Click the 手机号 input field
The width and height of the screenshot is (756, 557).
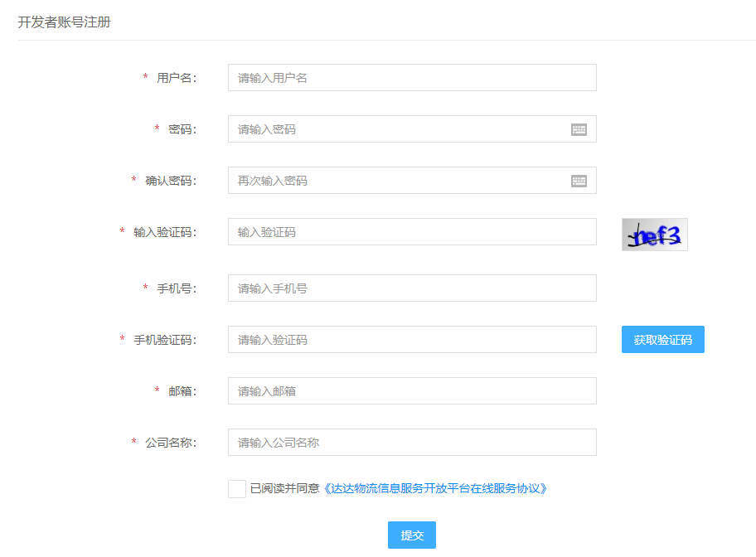coord(412,288)
